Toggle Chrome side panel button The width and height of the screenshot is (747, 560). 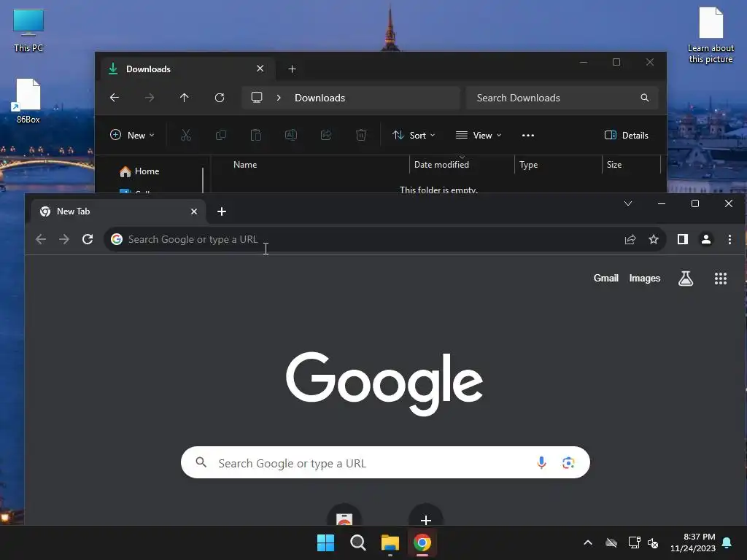683,239
